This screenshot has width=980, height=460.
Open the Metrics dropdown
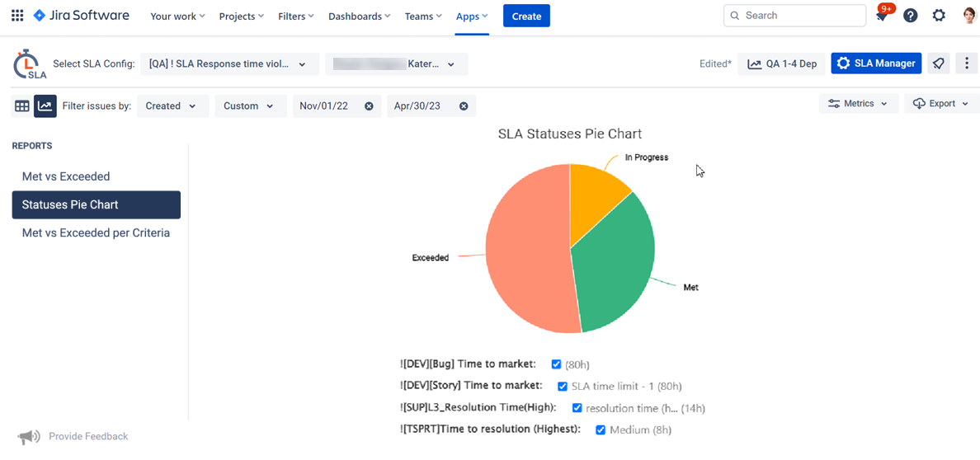[x=858, y=104]
